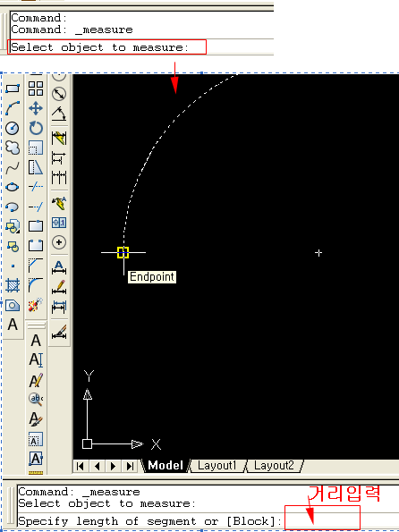Select the Fillet tool
The image size is (399, 532).
tap(36, 285)
